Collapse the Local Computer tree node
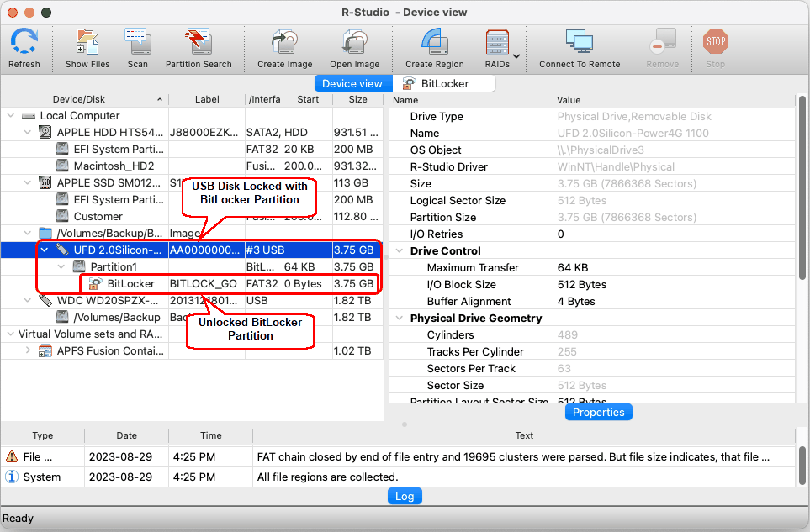810x532 pixels. pos(11,116)
